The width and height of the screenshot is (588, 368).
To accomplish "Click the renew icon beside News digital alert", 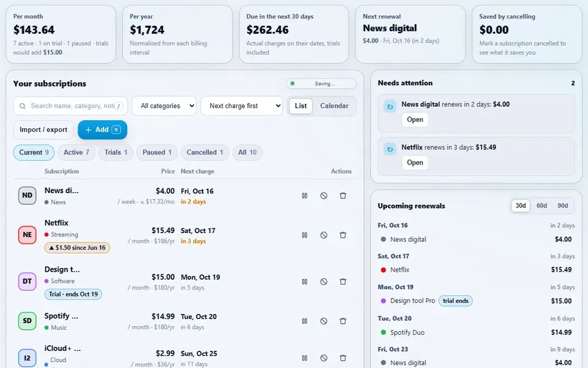I will point(390,106).
